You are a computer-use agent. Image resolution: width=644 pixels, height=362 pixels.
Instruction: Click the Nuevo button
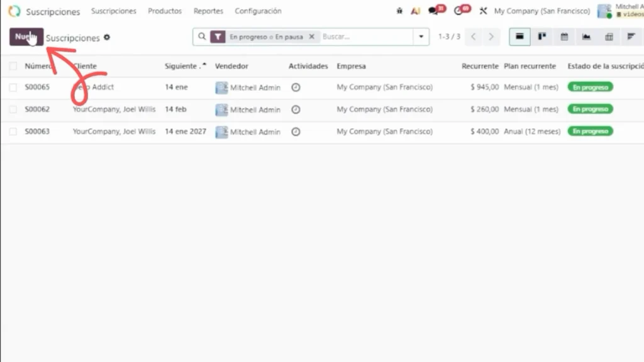pyautogui.click(x=26, y=37)
